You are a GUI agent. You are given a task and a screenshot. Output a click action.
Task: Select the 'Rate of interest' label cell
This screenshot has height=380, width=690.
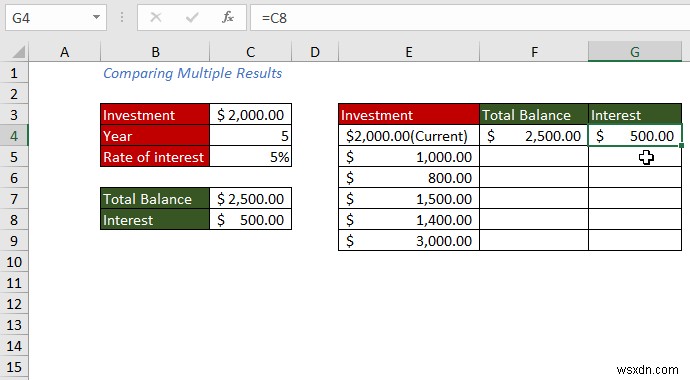[155, 157]
